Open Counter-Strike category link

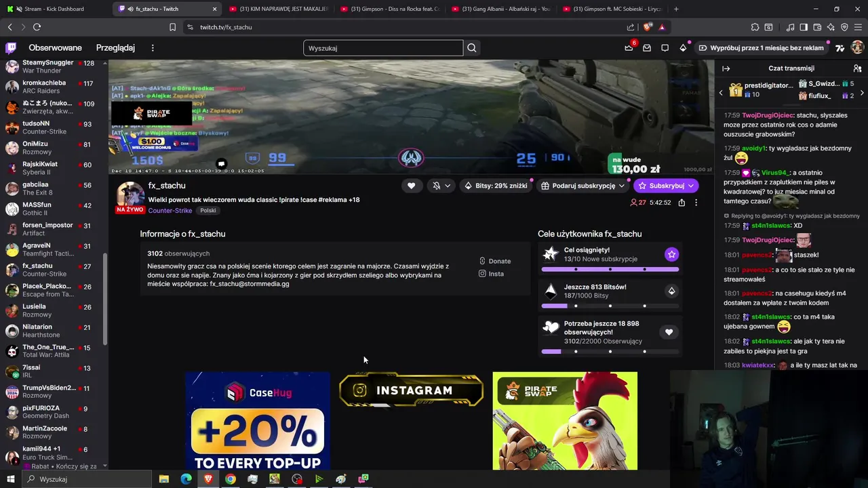point(170,211)
